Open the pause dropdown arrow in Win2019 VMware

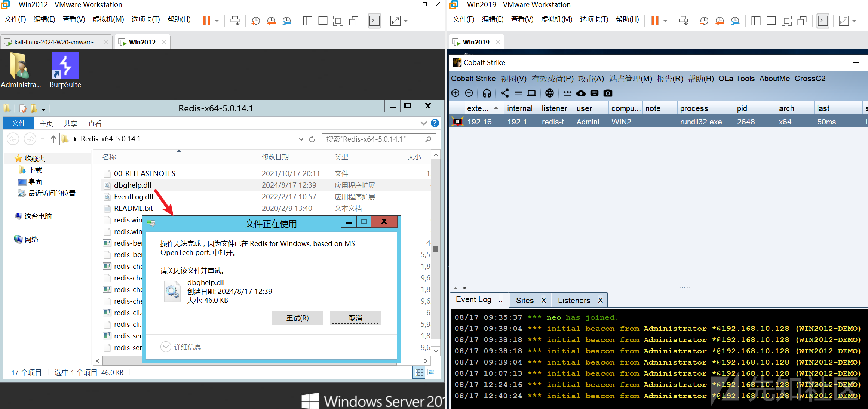click(x=665, y=21)
